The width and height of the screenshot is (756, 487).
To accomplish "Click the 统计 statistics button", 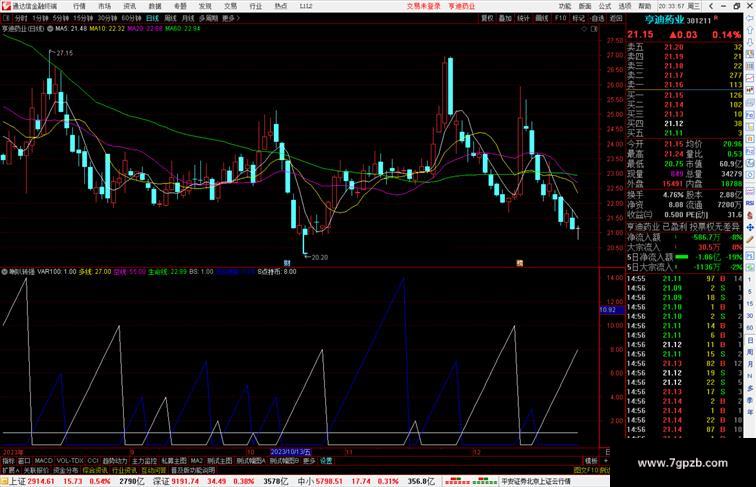I will 523,18.
